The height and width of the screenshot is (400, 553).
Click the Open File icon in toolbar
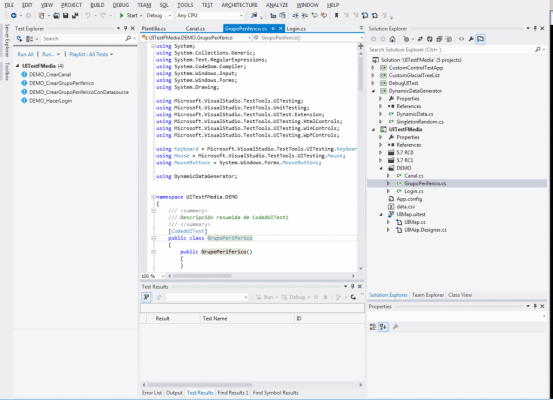click(x=56, y=16)
